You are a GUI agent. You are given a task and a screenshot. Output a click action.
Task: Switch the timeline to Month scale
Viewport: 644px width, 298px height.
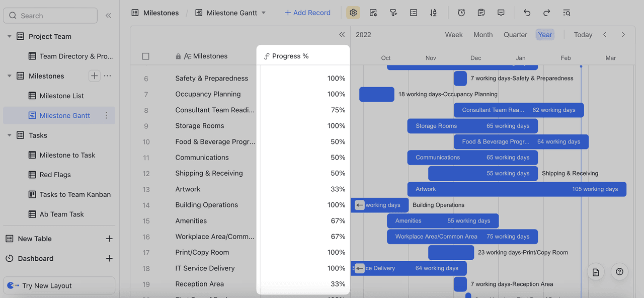tap(483, 35)
